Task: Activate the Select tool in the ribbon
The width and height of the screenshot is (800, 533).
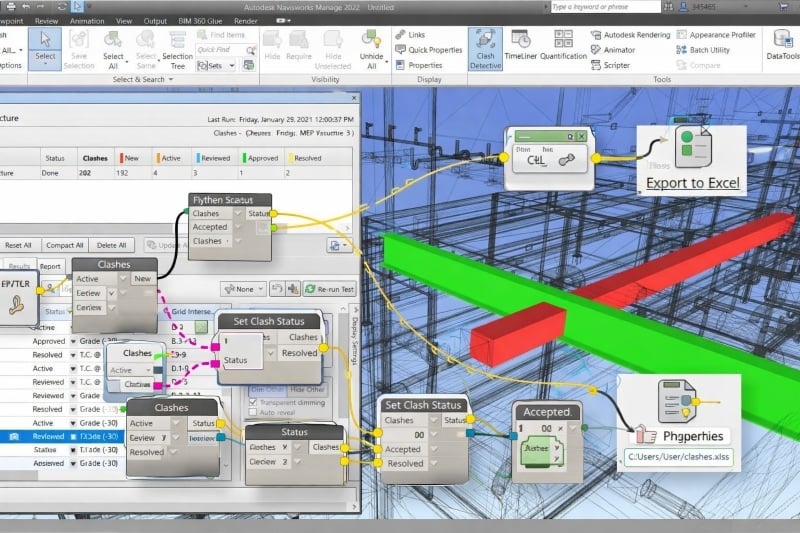Action: (x=45, y=48)
